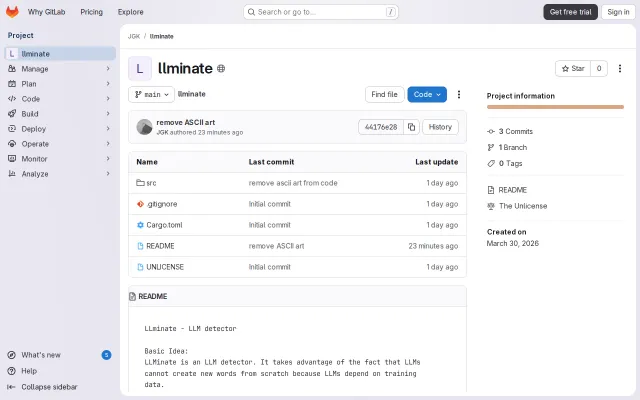This screenshot has height=400, width=640.
Task: Expand the Build chevron arrow
Action: click(x=108, y=114)
